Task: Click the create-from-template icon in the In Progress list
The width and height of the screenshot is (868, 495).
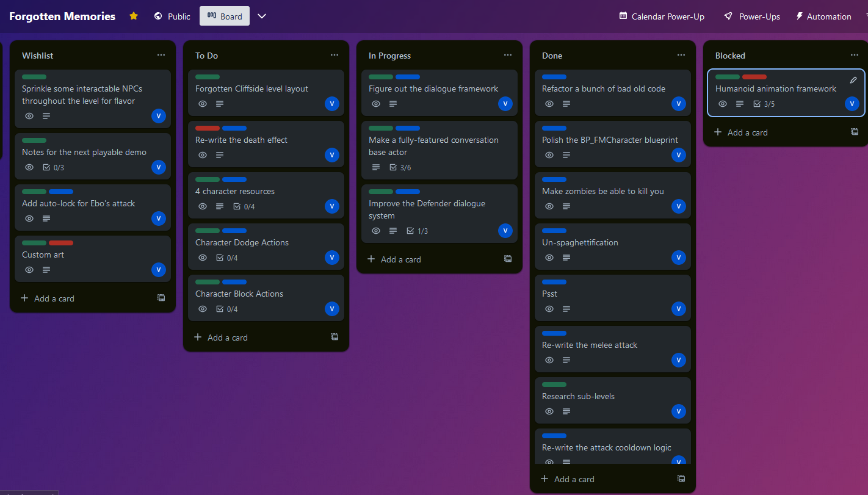Action: tap(508, 259)
